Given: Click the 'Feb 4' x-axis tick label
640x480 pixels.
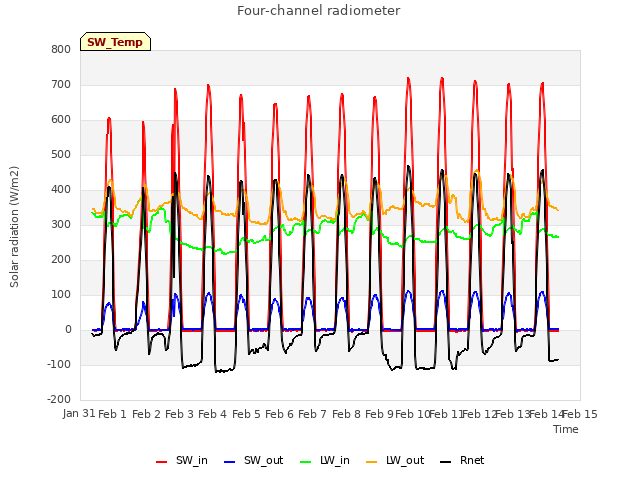Looking at the screenshot, I should coord(213,414).
